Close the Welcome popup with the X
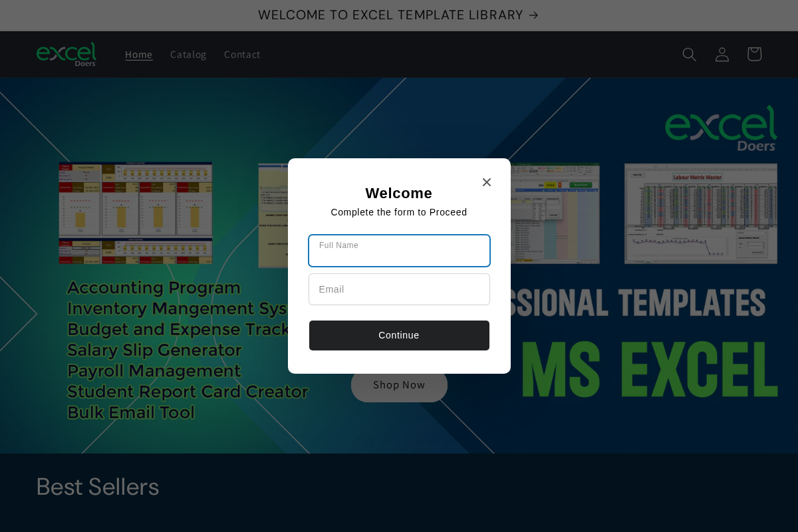The height and width of the screenshot is (532, 798). click(x=486, y=182)
